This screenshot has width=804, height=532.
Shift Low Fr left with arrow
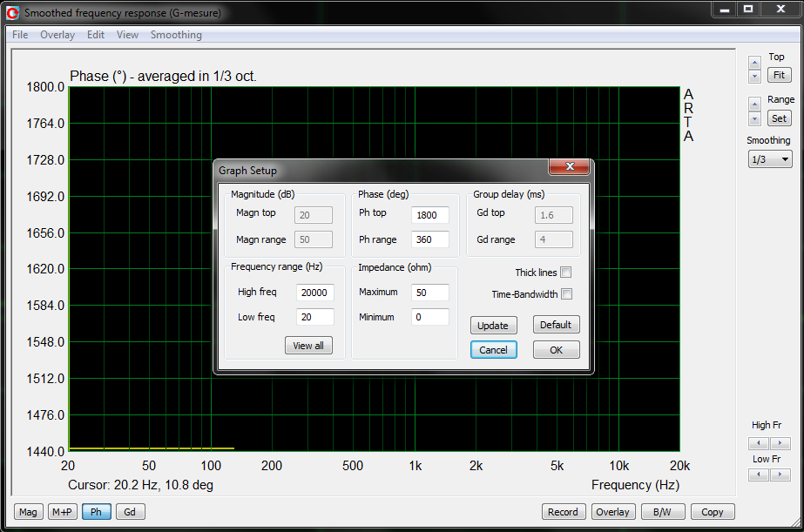pos(759,475)
